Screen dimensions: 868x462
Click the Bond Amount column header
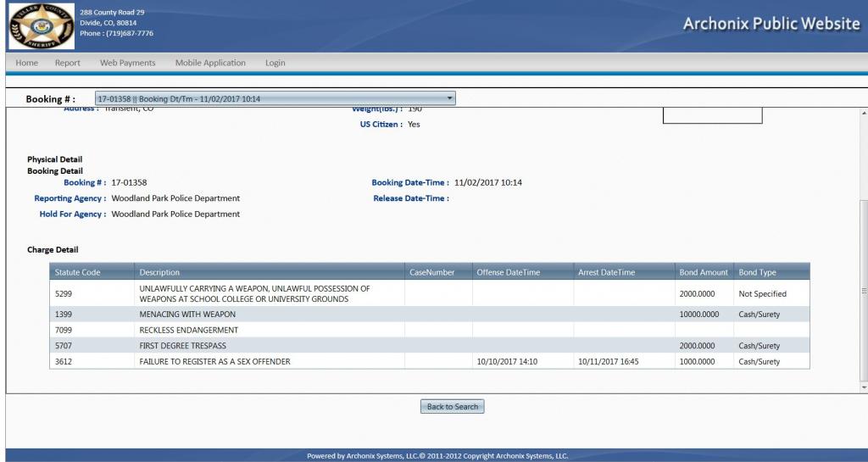click(704, 272)
